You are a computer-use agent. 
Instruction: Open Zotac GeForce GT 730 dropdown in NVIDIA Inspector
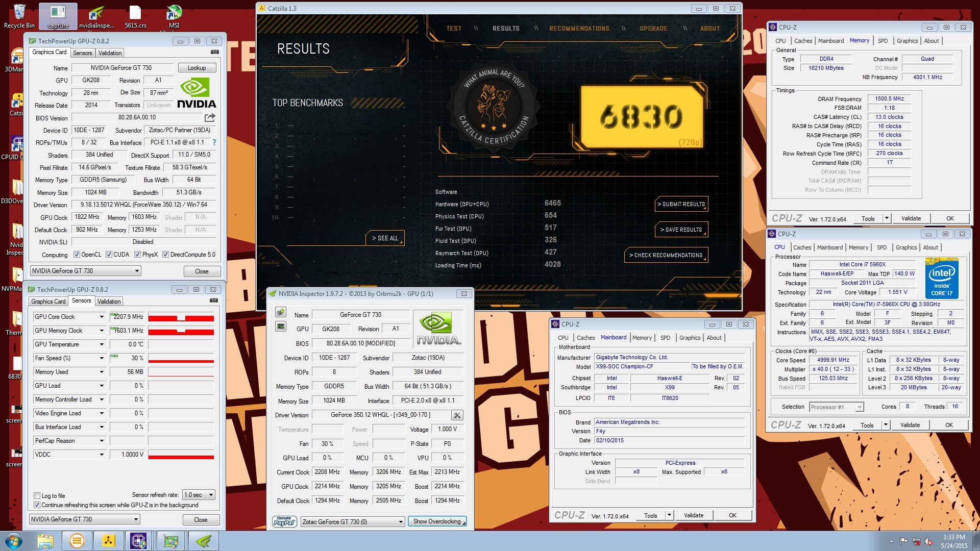(x=353, y=522)
